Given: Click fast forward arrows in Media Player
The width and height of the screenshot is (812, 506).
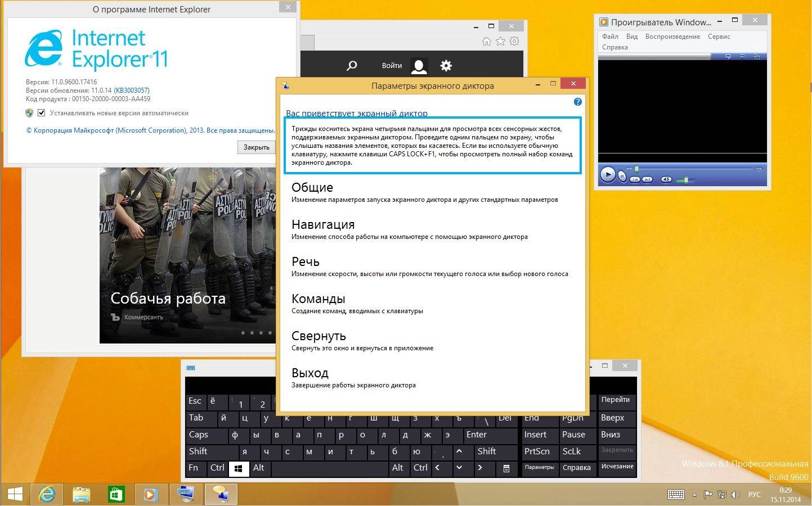Looking at the screenshot, I should (760, 169).
